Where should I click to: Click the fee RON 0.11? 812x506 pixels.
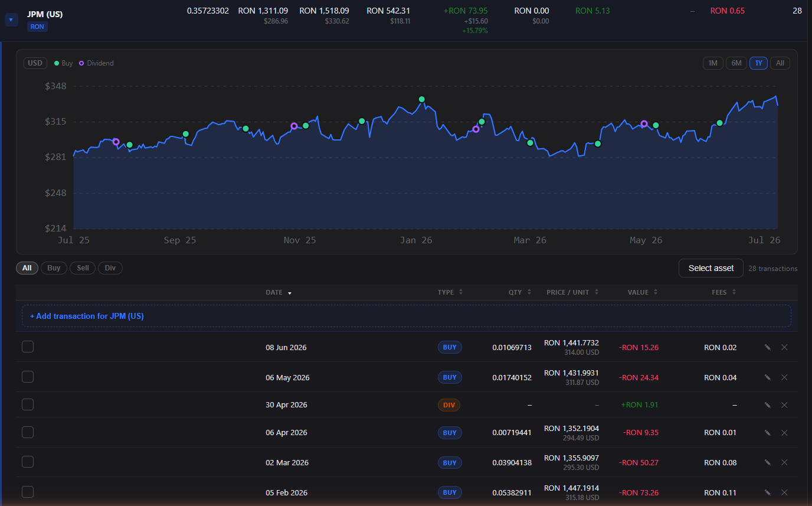[x=721, y=492]
